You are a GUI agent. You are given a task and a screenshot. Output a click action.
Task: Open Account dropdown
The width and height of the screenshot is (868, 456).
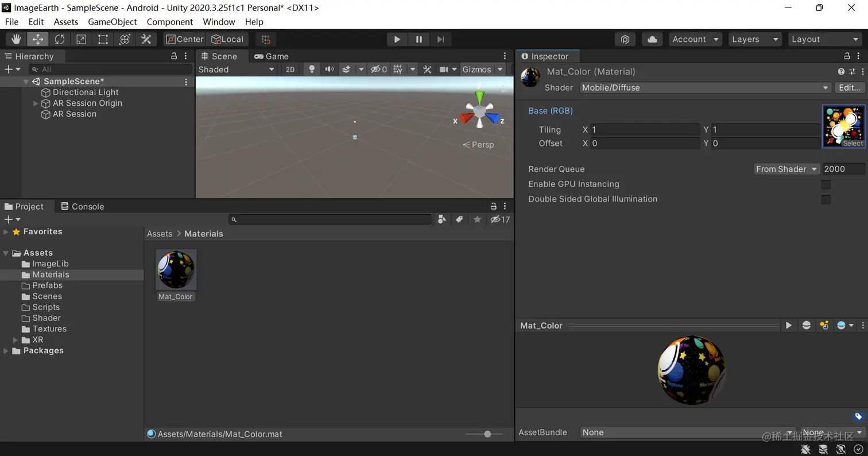(x=695, y=39)
